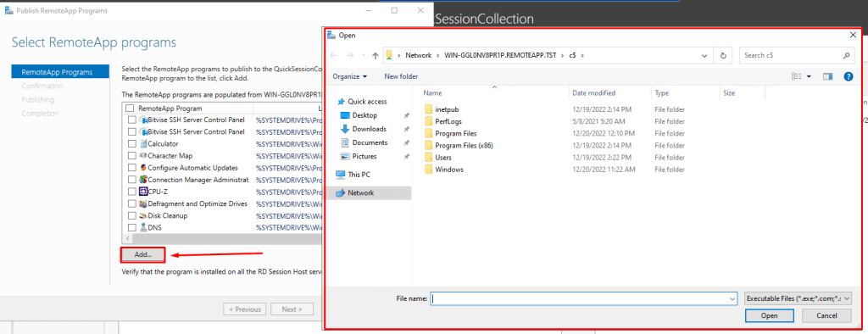Click WIN-GGL0NV8PR1P.REMOTEAPP.TST breadcrumb
Image resolution: width=868 pixels, height=334 pixels.
[499, 55]
